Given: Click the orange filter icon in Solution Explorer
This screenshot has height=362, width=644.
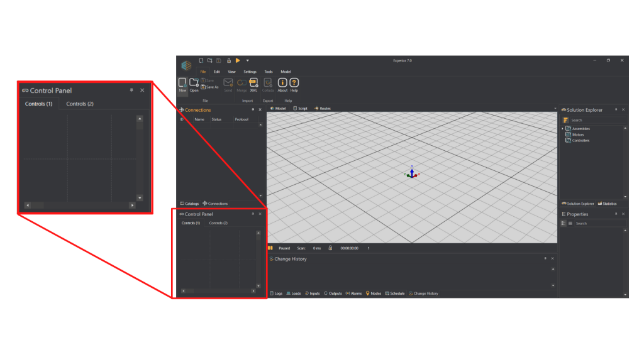Looking at the screenshot, I should click(565, 120).
